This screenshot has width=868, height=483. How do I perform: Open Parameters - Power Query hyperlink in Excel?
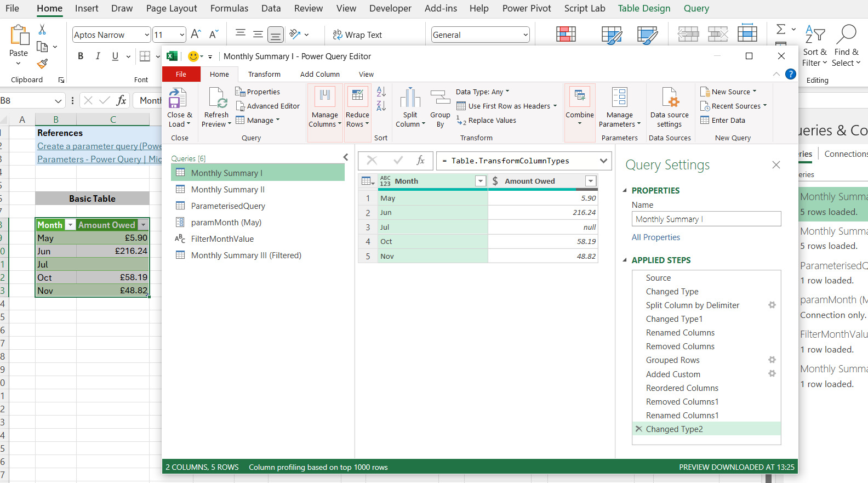click(x=99, y=159)
